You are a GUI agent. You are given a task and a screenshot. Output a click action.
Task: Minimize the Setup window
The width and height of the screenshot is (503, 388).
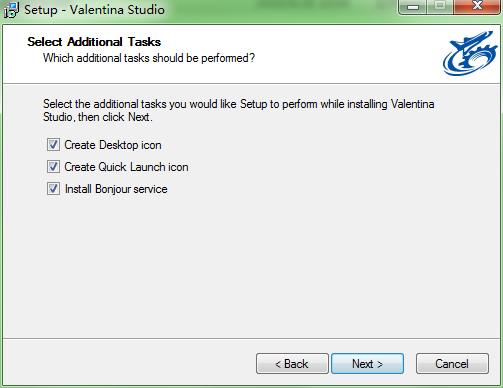point(413,7)
